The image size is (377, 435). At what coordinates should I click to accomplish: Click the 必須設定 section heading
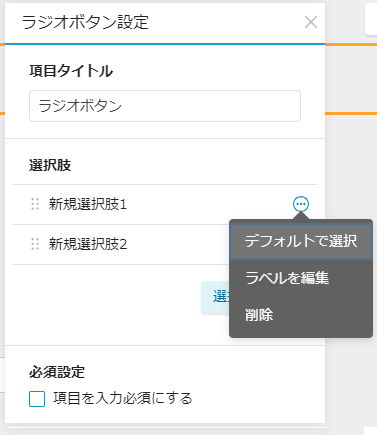[x=57, y=372]
